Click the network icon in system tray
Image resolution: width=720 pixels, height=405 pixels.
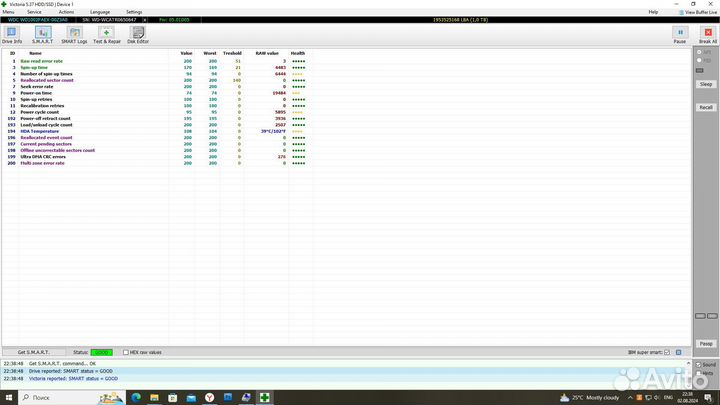pos(648,397)
